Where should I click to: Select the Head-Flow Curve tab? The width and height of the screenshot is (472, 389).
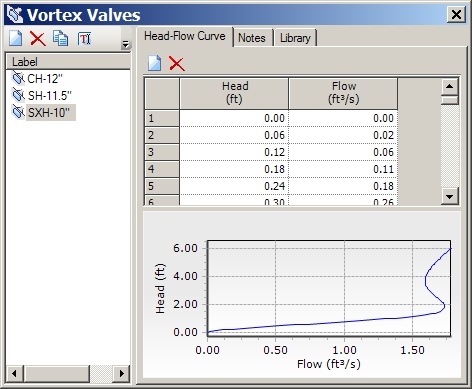[185, 36]
